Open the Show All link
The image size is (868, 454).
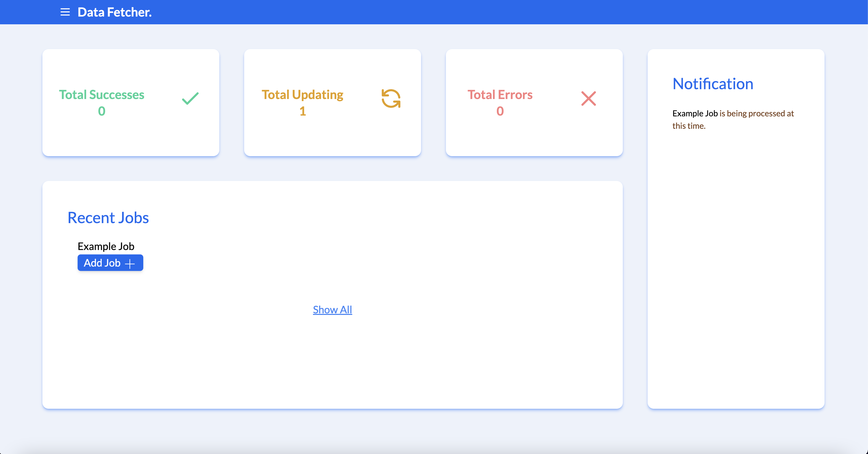pyautogui.click(x=332, y=309)
